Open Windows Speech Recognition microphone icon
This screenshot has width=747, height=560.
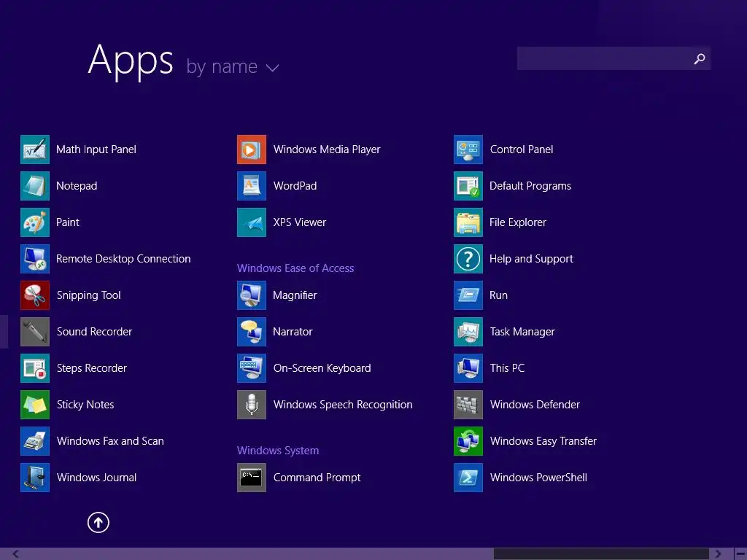[x=252, y=404]
